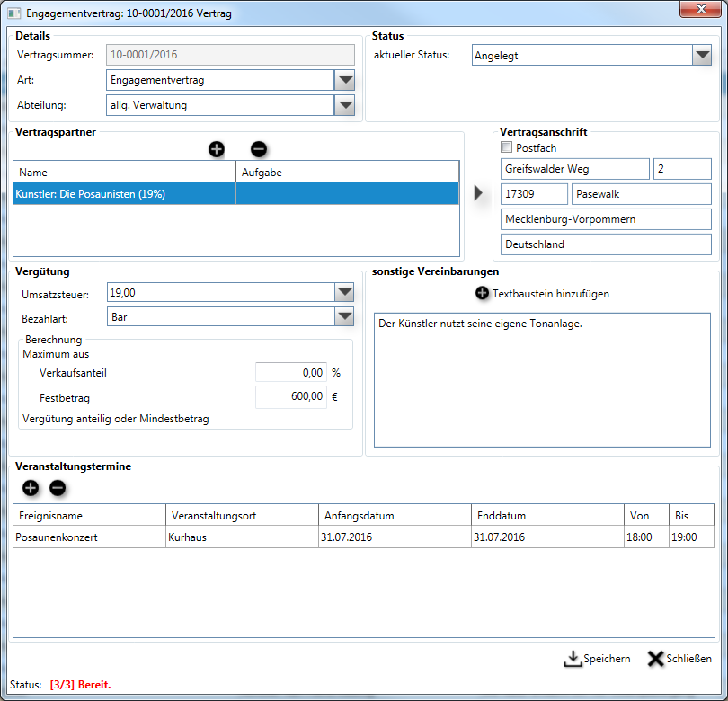Click the Anfangsdatum cell of Posaunenkonzert
Screen dimensions: 728x701
point(395,537)
